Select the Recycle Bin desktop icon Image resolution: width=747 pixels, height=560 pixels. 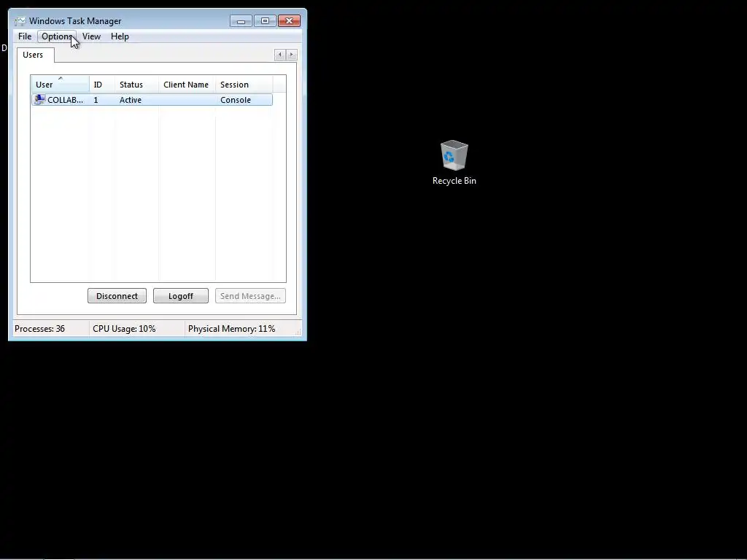(x=454, y=155)
